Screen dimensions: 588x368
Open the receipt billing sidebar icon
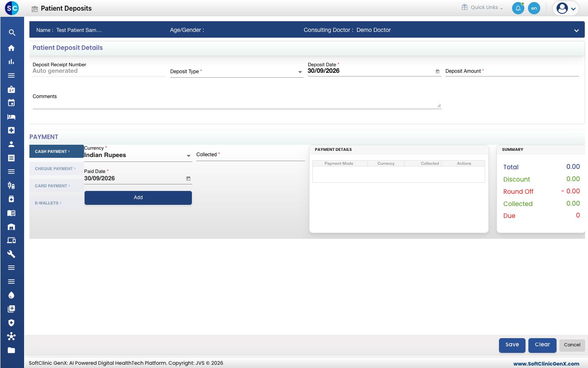pyautogui.click(x=11, y=158)
